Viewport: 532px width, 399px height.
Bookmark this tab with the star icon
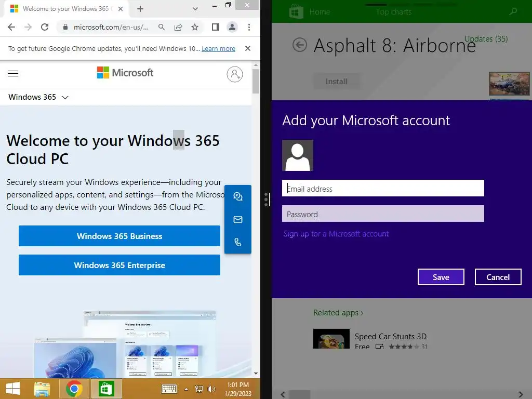click(x=195, y=27)
